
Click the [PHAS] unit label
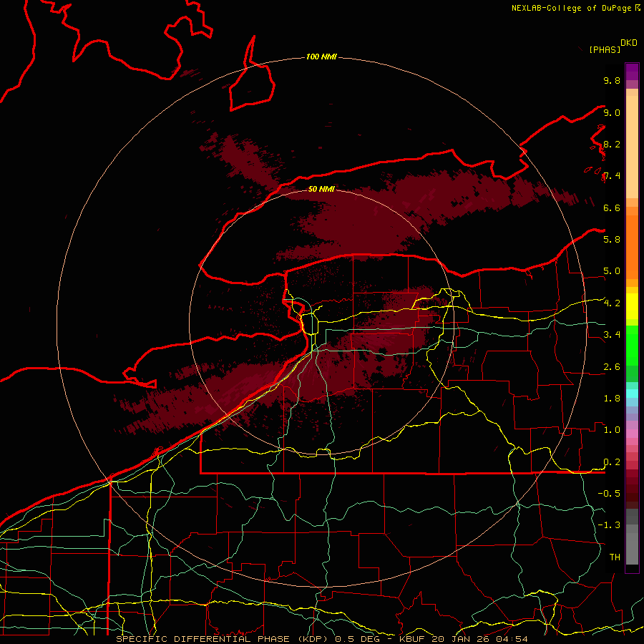coord(605,49)
